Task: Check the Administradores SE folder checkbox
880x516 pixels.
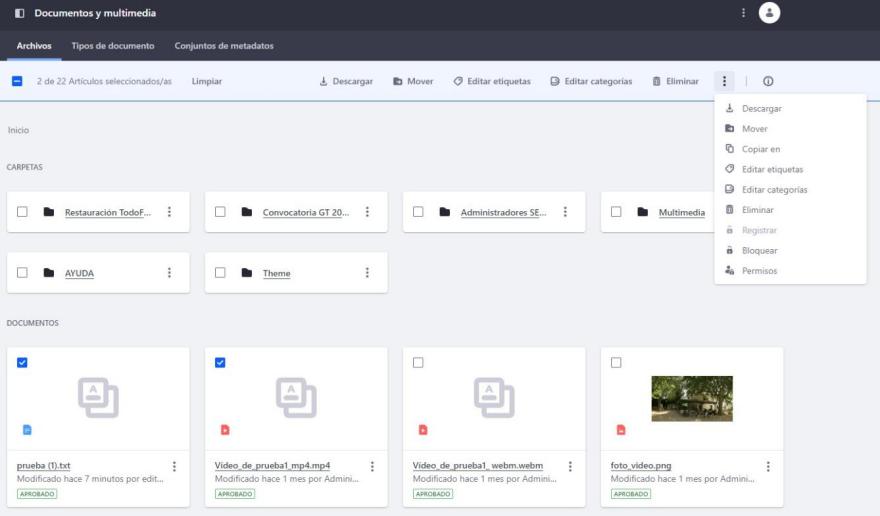Action: (x=418, y=212)
